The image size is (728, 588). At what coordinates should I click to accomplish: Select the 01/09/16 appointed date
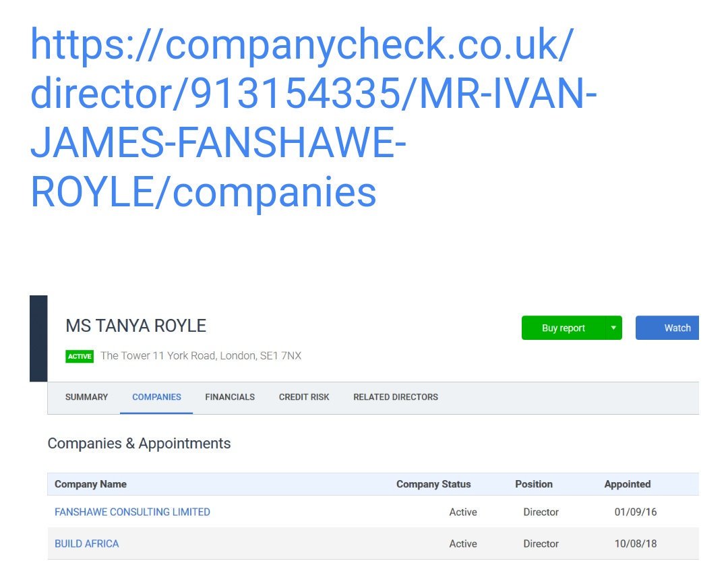tap(636, 512)
